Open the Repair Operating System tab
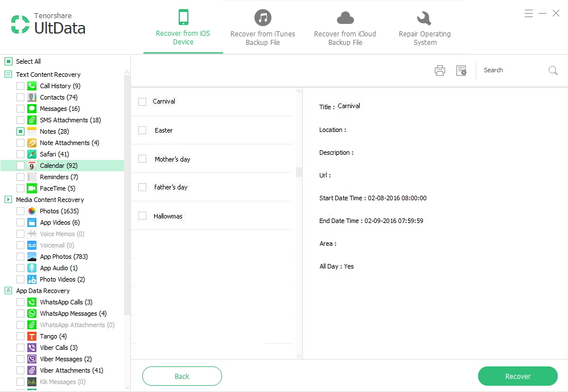The image size is (568, 392). 425,27
